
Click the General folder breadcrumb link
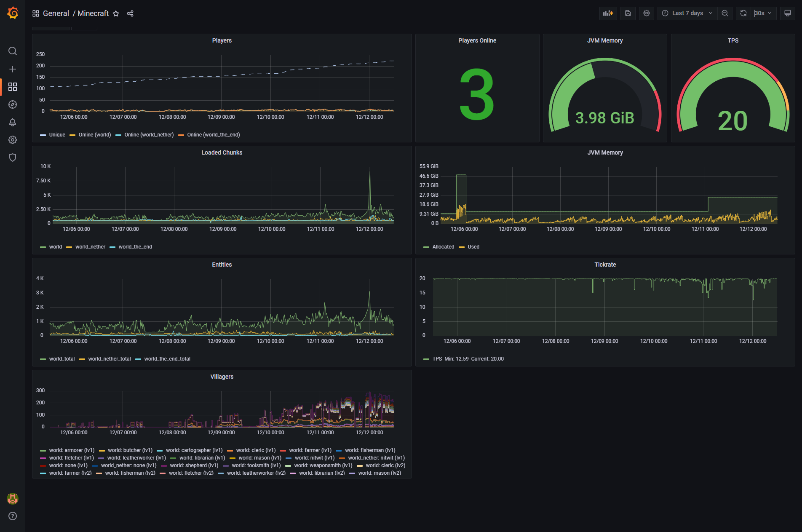click(56, 13)
